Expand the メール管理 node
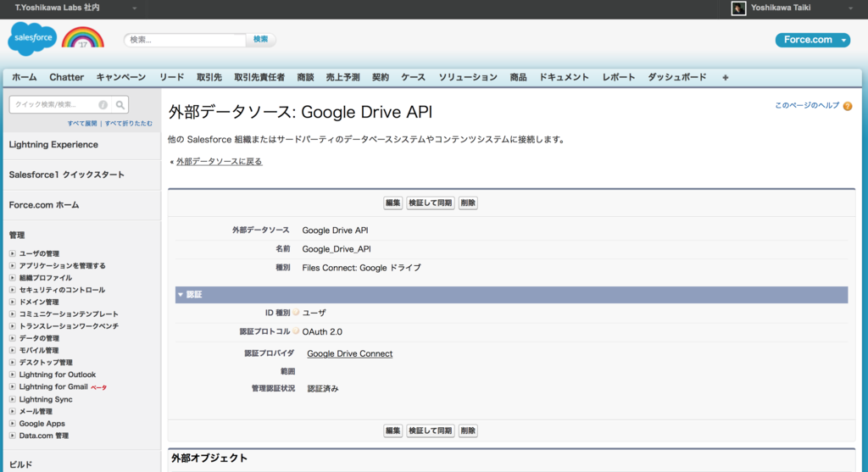This screenshot has height=472, width=868. (12, 411)
